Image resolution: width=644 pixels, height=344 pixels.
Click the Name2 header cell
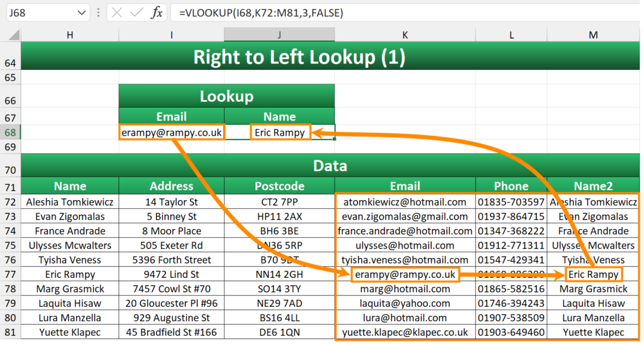click(x=593, y=186)
